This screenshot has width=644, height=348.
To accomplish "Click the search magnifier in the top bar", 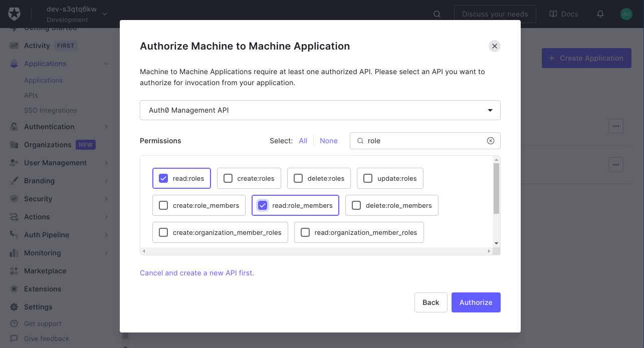I will (x=437, y=14).
